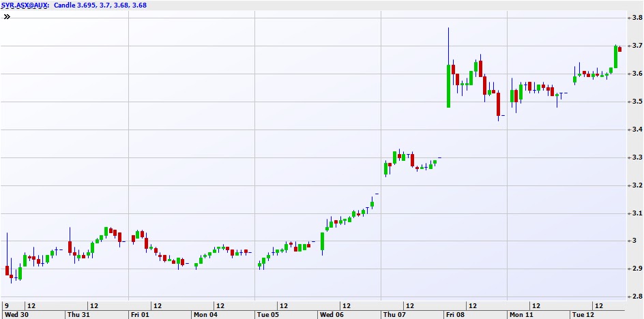
Task: Select the 3.6 price axis label
Action: [638, 74]
